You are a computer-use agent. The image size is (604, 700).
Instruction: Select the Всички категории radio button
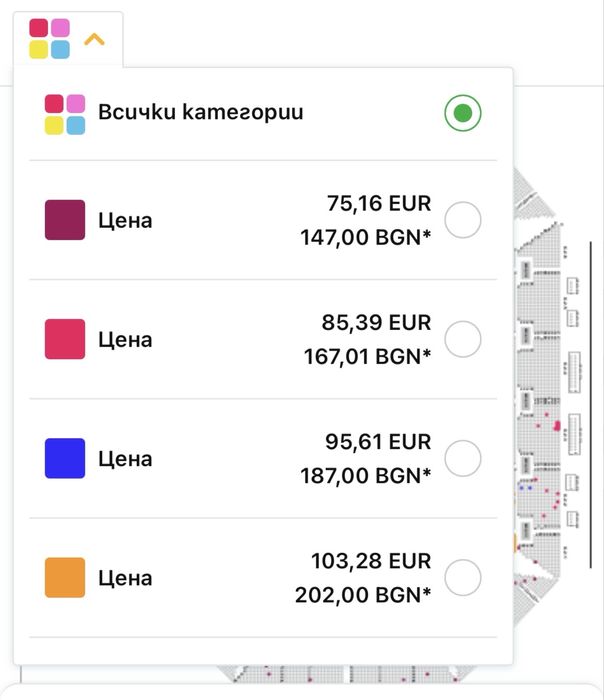click(x=462, y=113)
